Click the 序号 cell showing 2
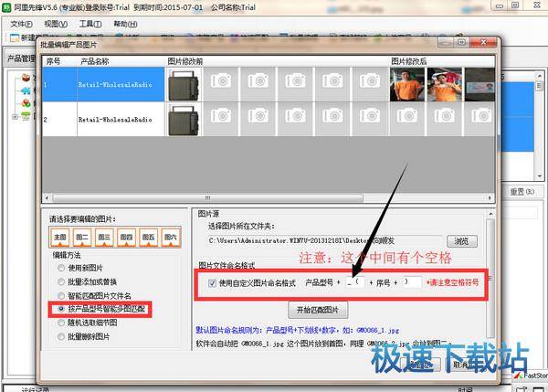The image size is (548, 392). coord(59,119)
